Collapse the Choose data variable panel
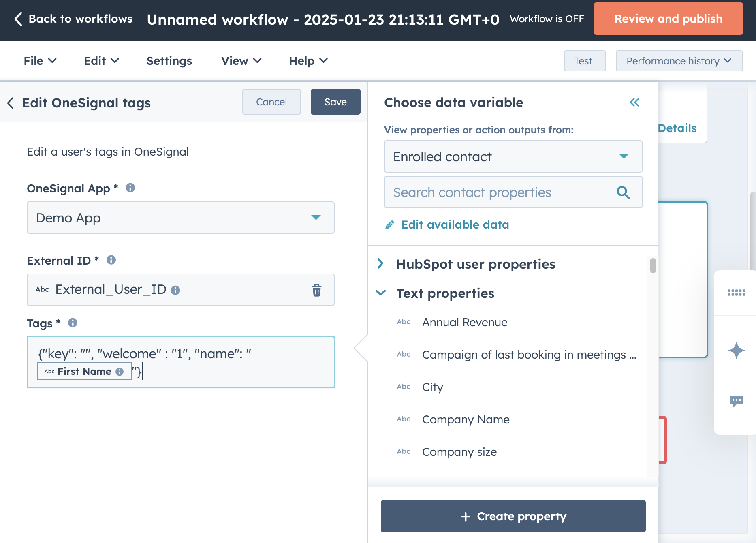The width and height of the screenshot is (756, 543). [x=634, y=102]
